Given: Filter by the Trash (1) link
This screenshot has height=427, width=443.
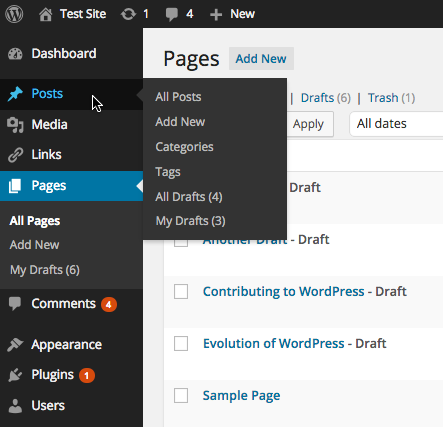Looking at the screenshot, I should click(391, 98).
